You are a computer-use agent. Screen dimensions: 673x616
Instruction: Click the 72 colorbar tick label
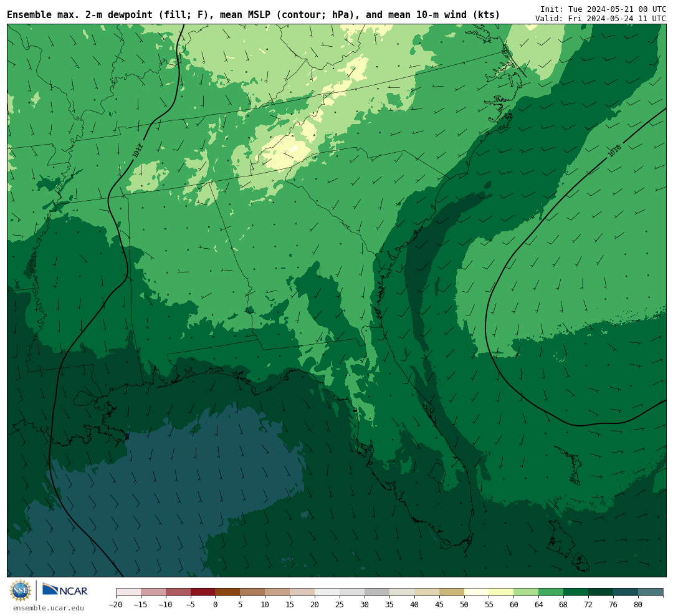(589, 605)
